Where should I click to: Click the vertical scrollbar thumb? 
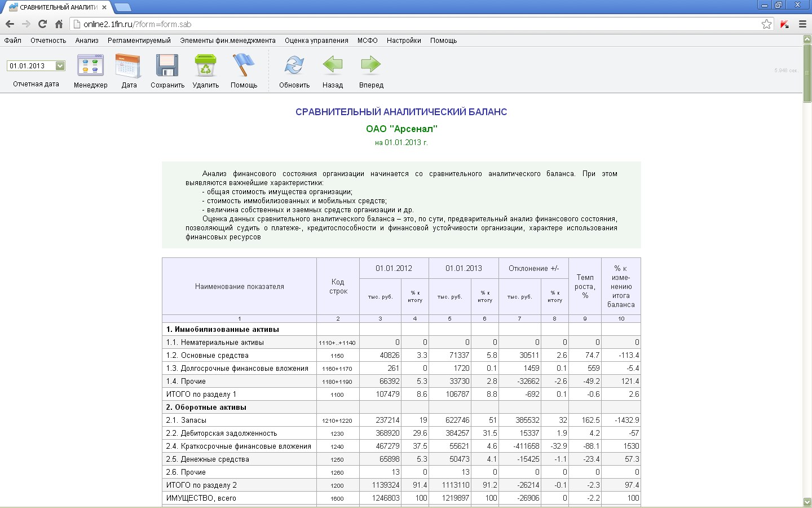(x=807, y=73)
